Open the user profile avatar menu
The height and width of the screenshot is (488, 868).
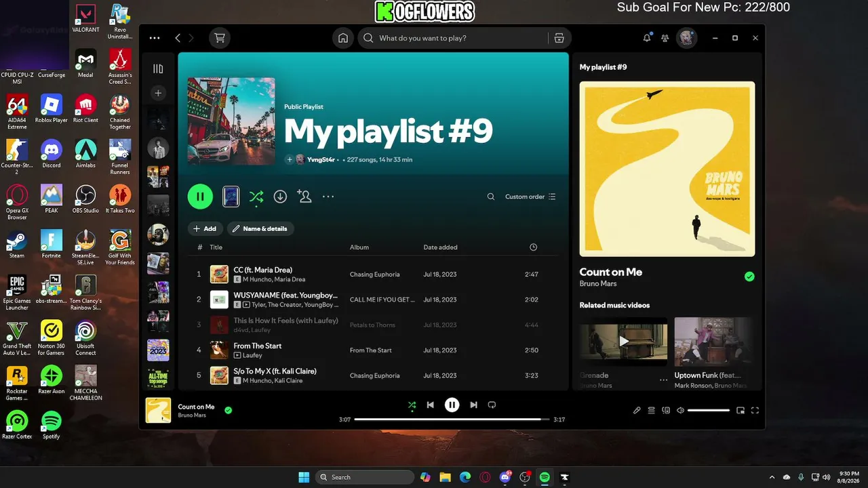(686, 38)
